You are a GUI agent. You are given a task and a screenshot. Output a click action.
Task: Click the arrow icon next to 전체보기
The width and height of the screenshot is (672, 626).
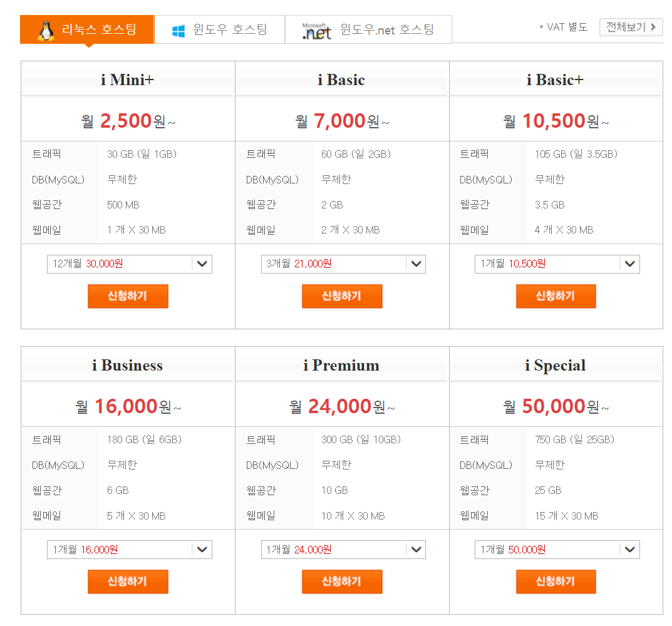(x=652, y=27)
